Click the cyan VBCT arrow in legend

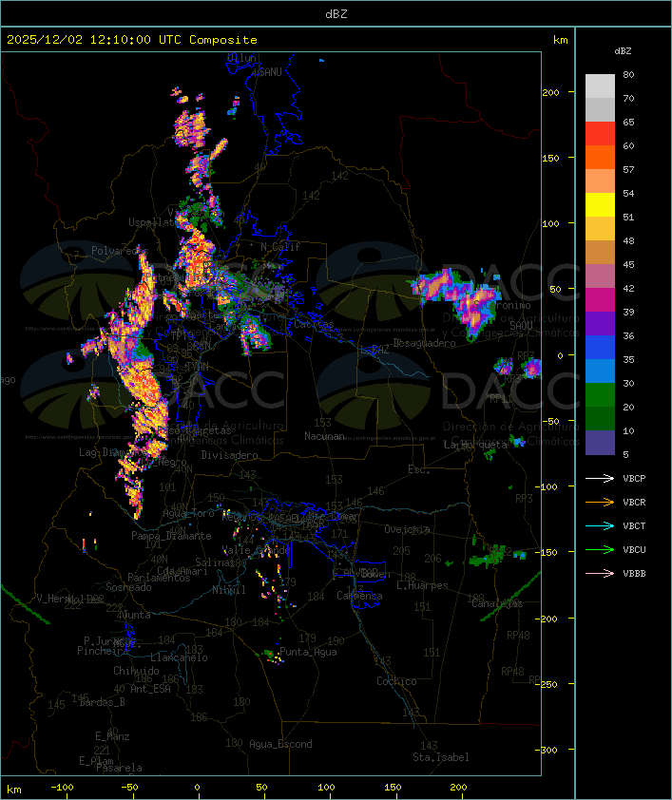pos(600,526)
